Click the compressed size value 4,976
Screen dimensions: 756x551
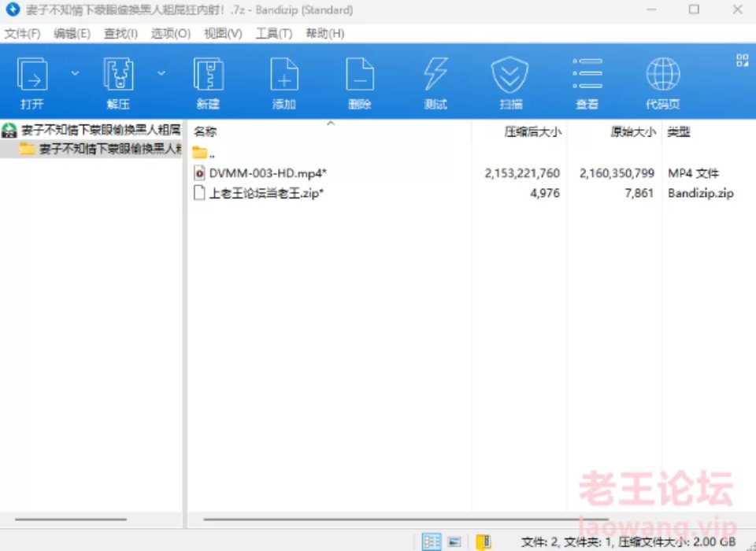(x=545, y=194)
